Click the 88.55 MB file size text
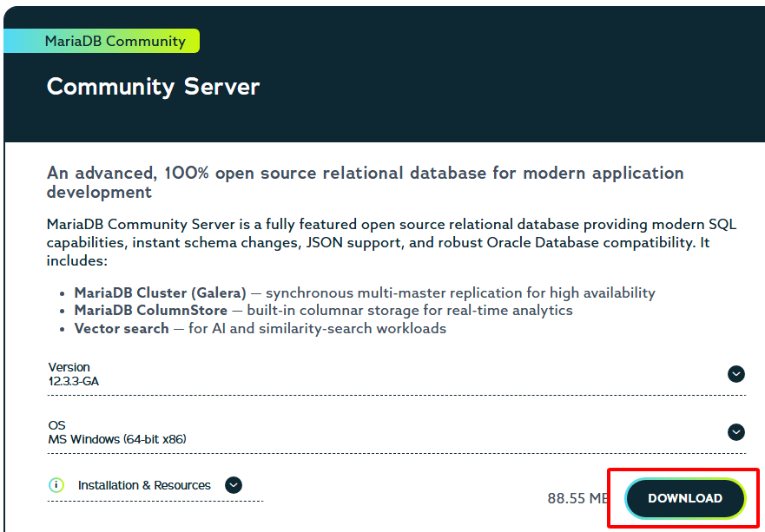Image resolution: width=765 pixels, height=532 pixels. point(577,498)
